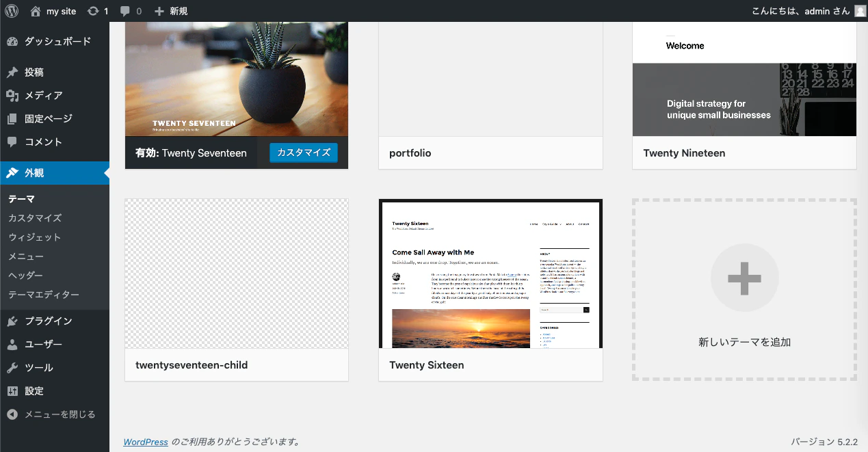Image resolution: width=868 pixels, height=452 pixels.
Task: Click the ダッシュボード gauge icon
Action: click(12, 42)
